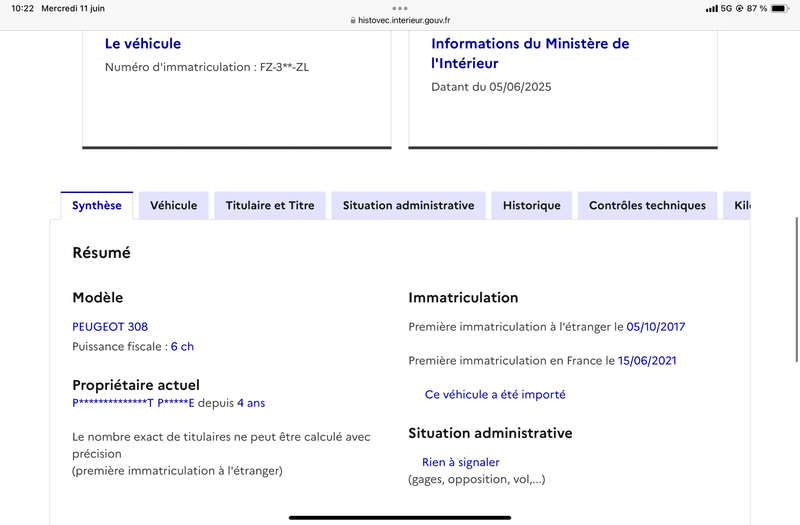Tap the home indicator bar at bottom

pos(400,518)
